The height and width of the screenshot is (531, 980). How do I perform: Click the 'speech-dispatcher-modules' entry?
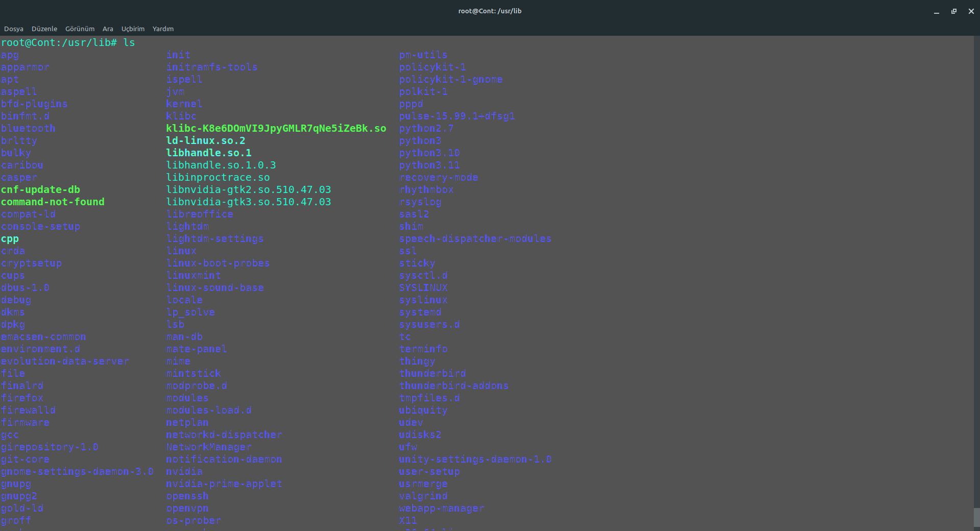(x=475, y=239)
